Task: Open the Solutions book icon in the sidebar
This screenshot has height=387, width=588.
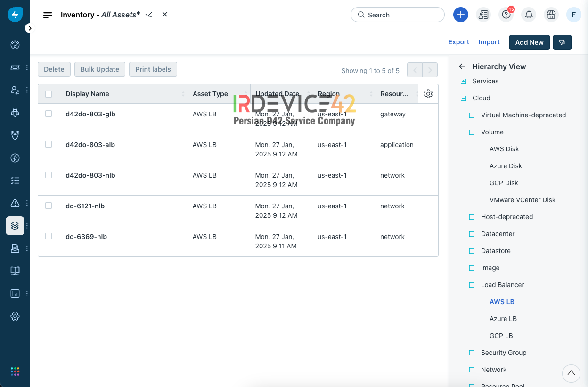Action: point(15,271)
